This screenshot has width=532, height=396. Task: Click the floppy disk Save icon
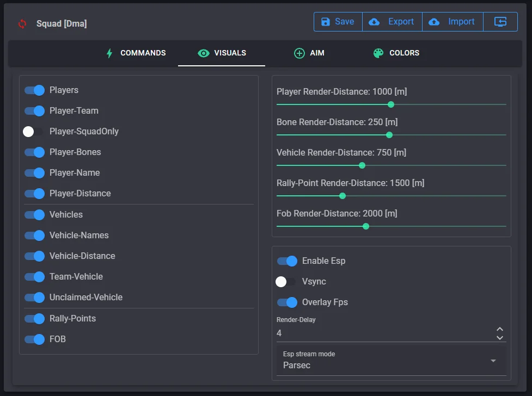(x=326, y=22)
